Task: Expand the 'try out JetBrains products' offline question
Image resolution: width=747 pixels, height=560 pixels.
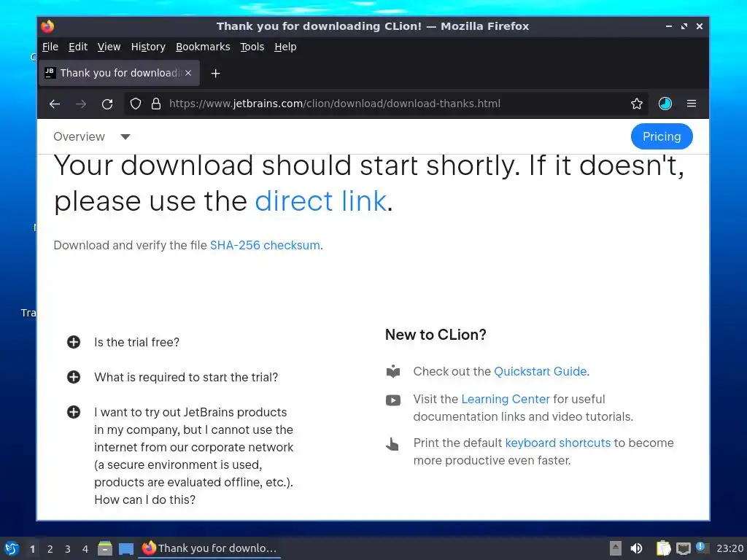Action: click(74, 412)
